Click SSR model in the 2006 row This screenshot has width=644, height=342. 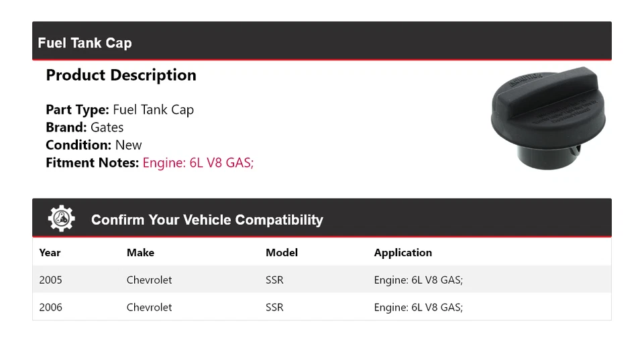point(274,307)
